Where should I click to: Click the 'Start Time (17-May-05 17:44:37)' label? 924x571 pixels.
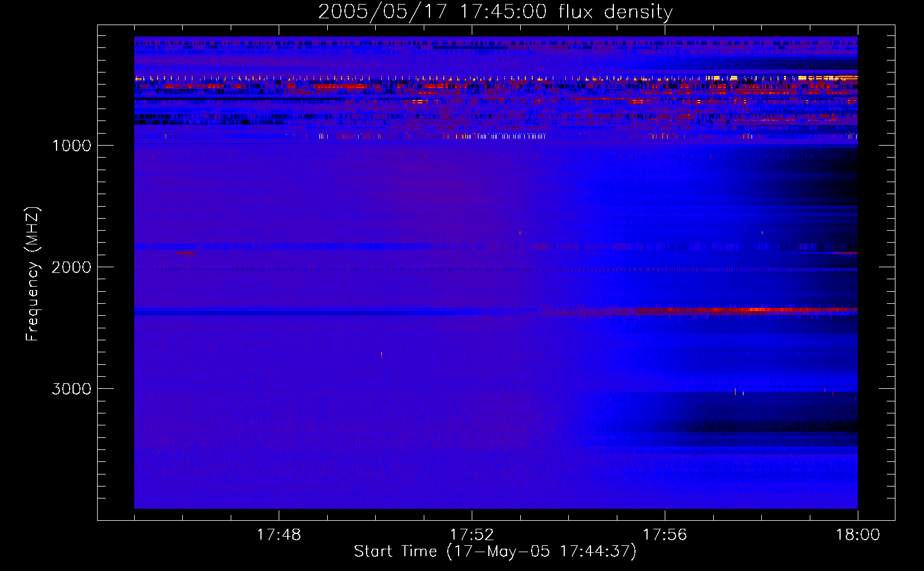click(x=495, y=552)
